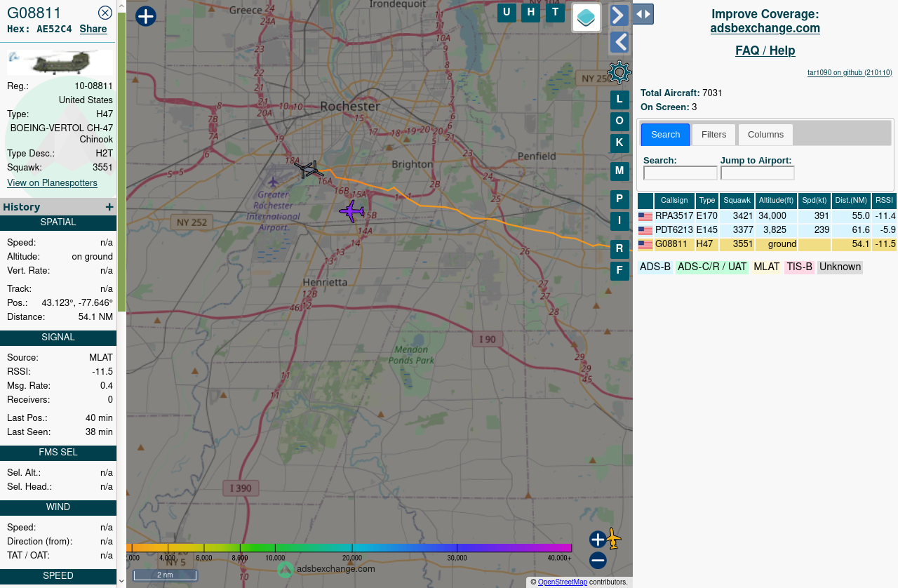Toggle the sidebar width double-arrow button

point(643,14)
